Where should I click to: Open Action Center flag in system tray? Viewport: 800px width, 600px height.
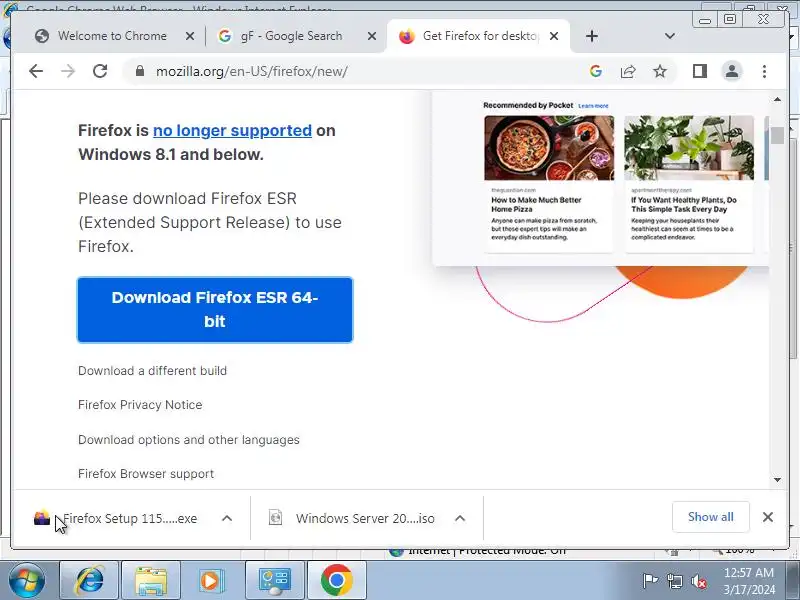pyautogui.click(x=651, y=581)
